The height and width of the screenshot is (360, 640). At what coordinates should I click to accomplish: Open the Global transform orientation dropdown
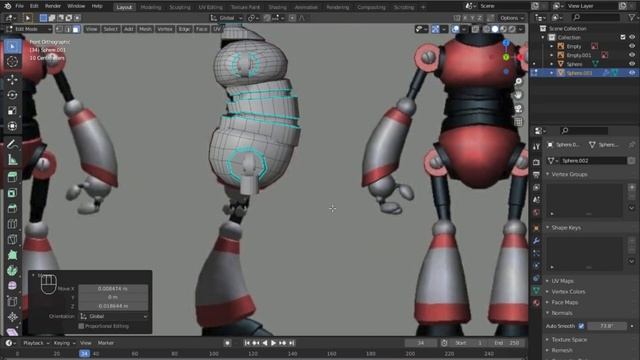click(227, 18)
